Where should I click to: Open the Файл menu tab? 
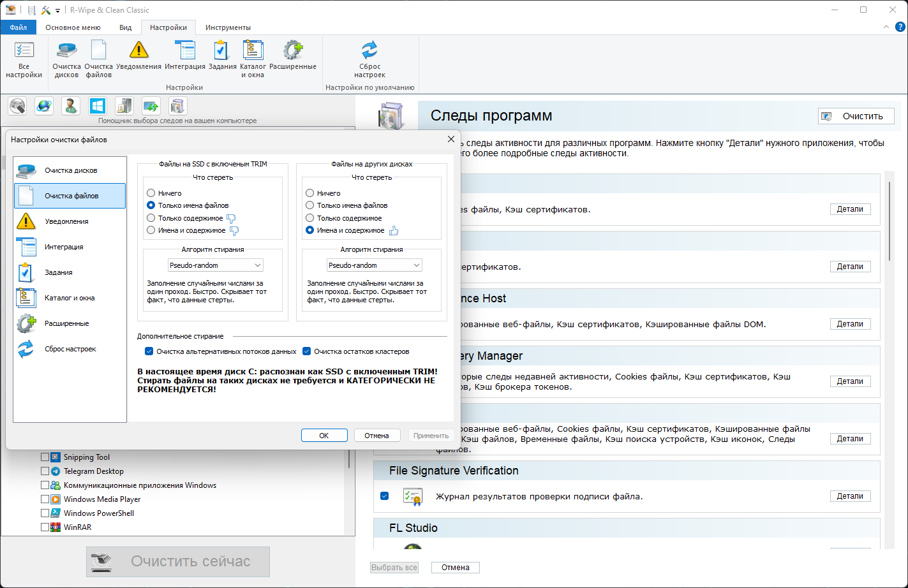[x=19, y=27]
